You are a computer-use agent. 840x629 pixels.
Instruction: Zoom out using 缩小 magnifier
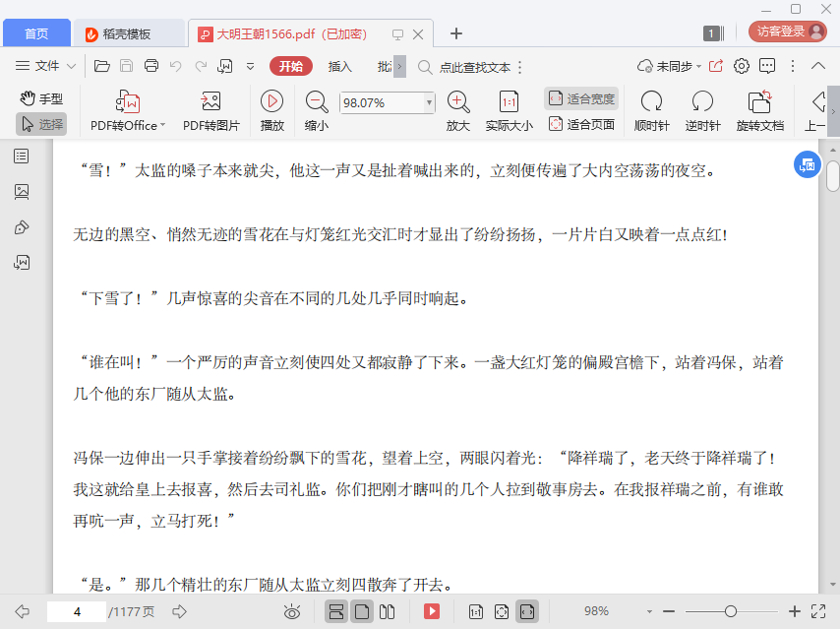(x=316, y=111)
